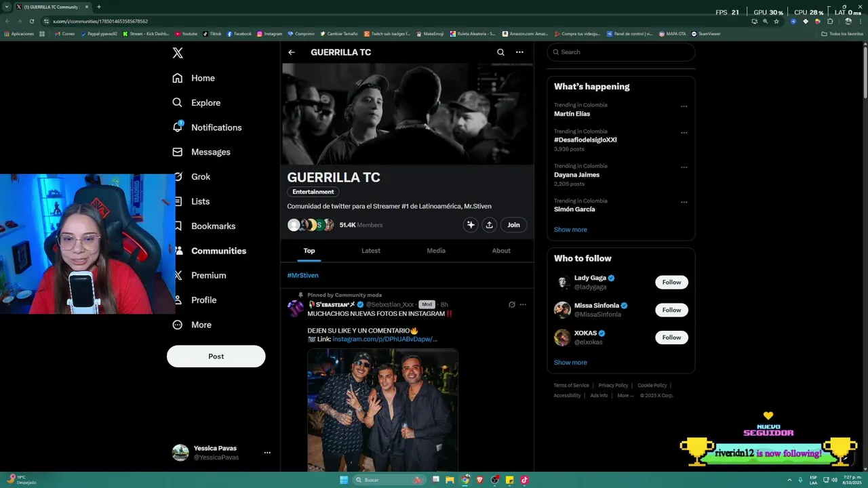The height and width of the screenshot is (488, 868).
Task: Open the Explore section in the sidebar
Action: [196, 103]
